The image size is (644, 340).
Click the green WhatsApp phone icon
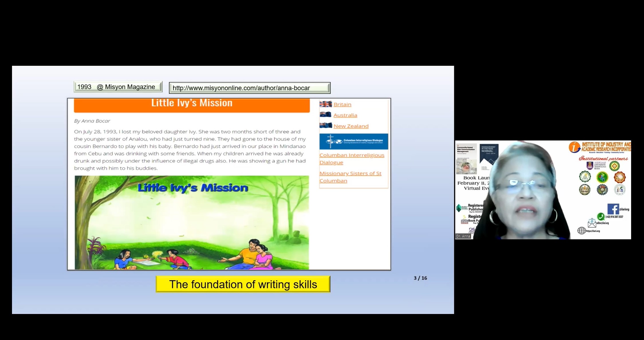[x=600, y=216]
